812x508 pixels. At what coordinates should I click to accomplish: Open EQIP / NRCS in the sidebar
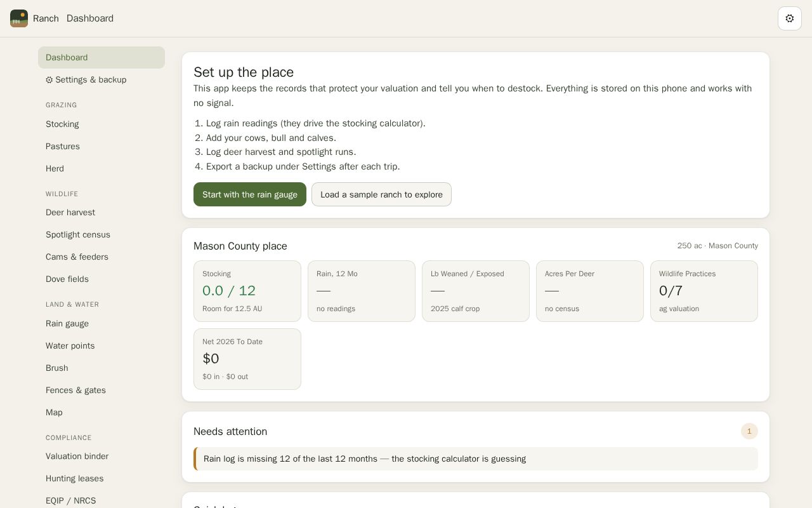point(101,500)
